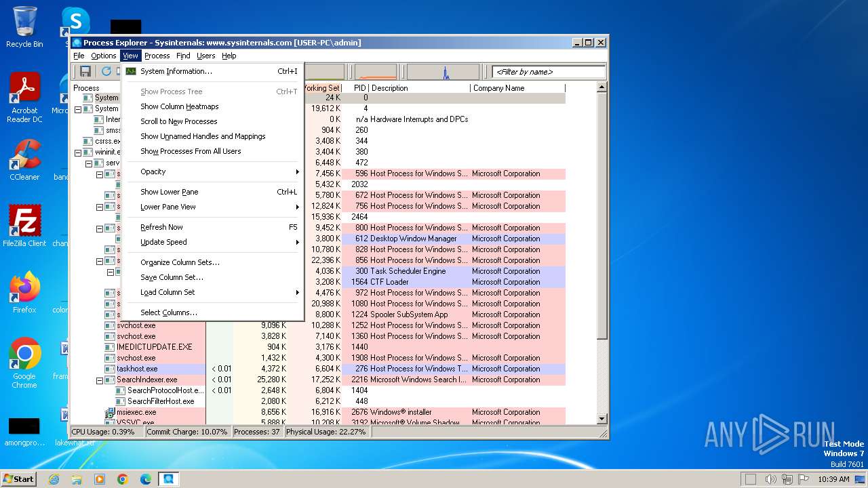
Task: Open CCleaner desktop icon
Action: click(24, 160)
